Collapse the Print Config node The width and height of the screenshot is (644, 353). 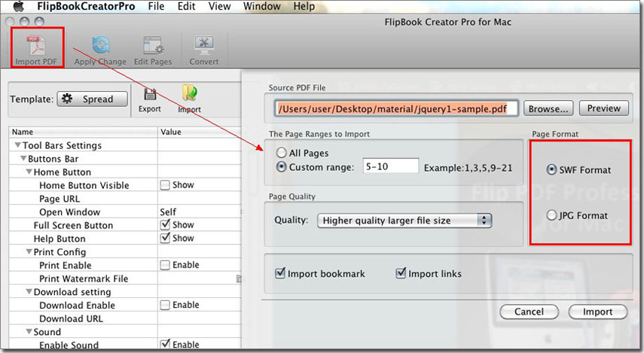point(29,251)
